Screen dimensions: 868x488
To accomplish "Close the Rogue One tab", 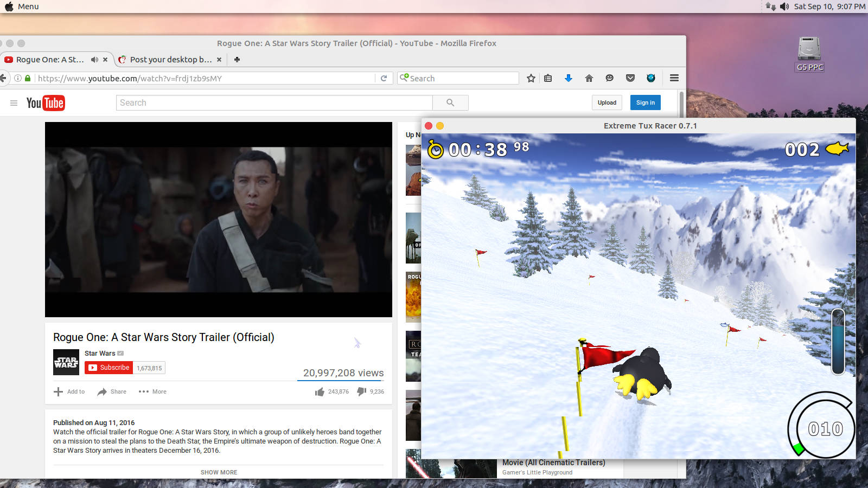I will pyautogui.click(x=105, y=60).
